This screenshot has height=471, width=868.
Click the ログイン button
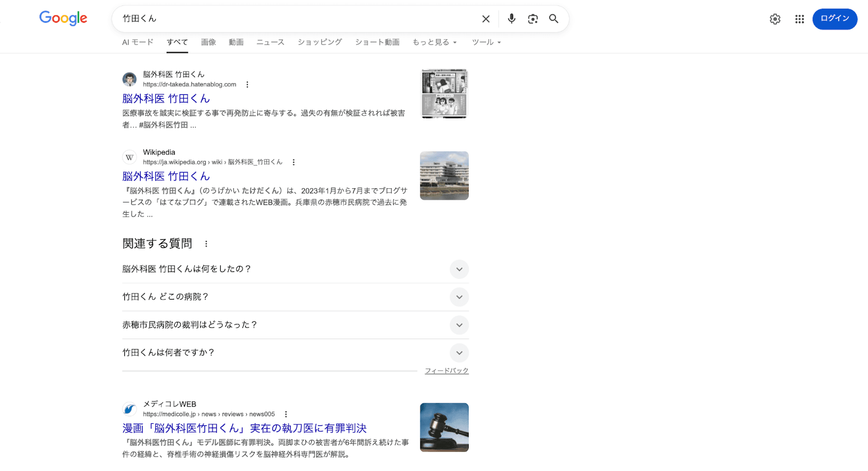pyautogui.click(x=834, y=19)
